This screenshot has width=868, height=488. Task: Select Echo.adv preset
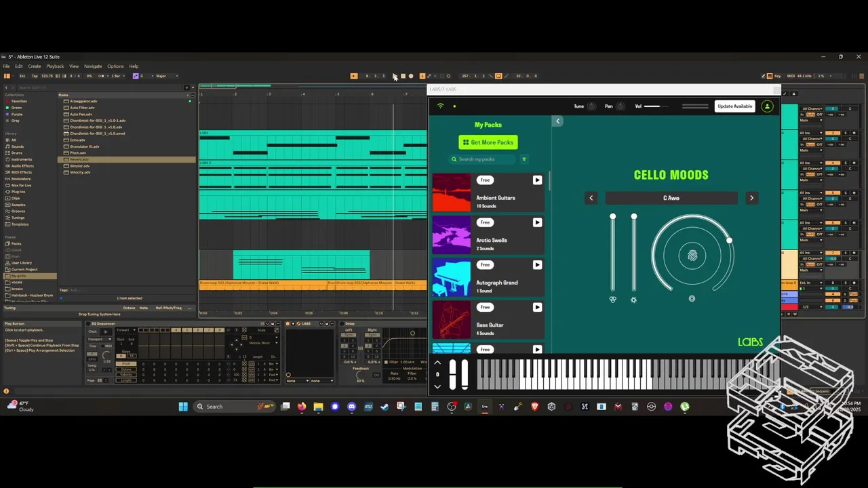point(77,140)
